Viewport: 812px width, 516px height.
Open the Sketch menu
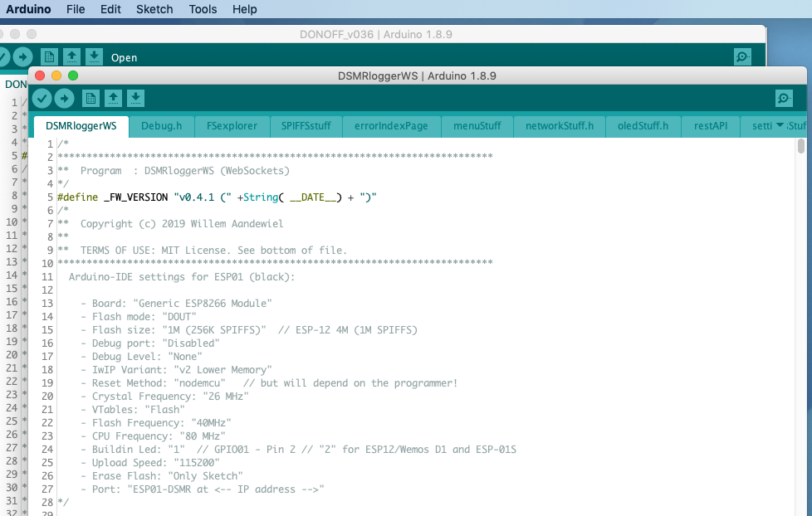pyautogui.click(x=154, y=9)
